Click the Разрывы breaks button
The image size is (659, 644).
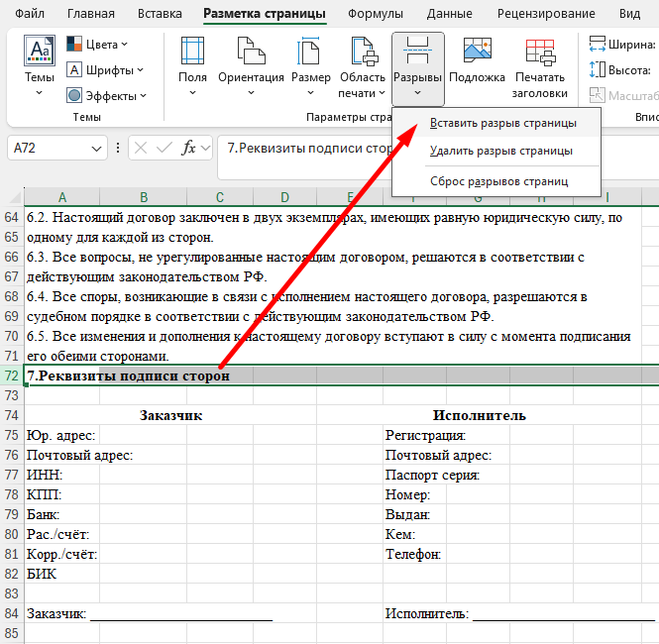pyautogui.click(x=418, y=69)
